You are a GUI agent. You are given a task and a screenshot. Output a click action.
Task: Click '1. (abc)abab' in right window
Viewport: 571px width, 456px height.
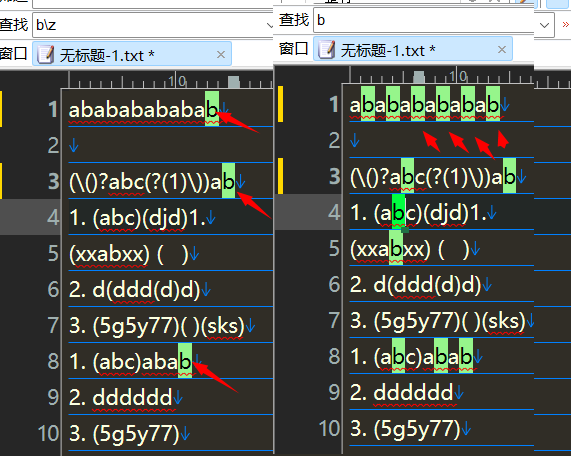pos(411,357)
